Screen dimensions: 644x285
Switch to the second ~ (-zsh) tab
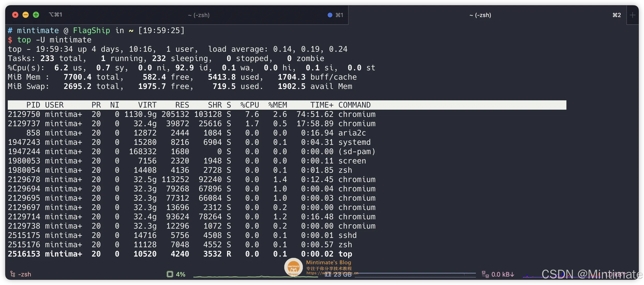[x=480, y=15]
